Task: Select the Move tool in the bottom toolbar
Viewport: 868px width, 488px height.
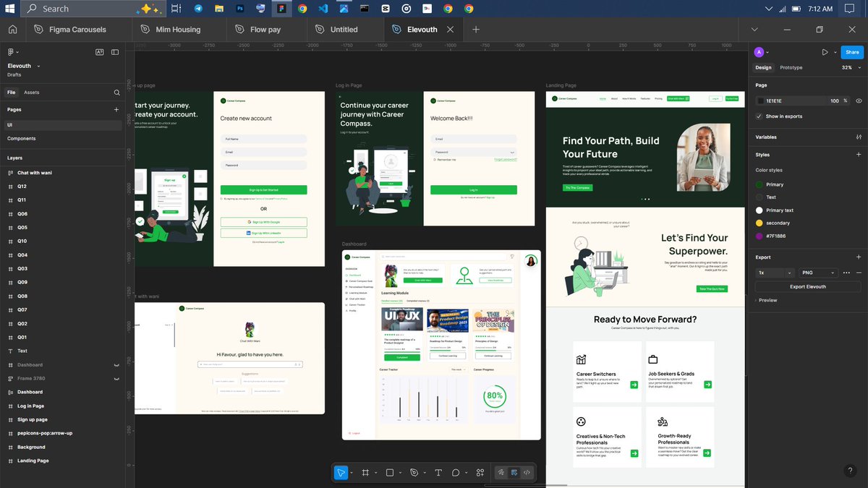Action: [341, 472]
